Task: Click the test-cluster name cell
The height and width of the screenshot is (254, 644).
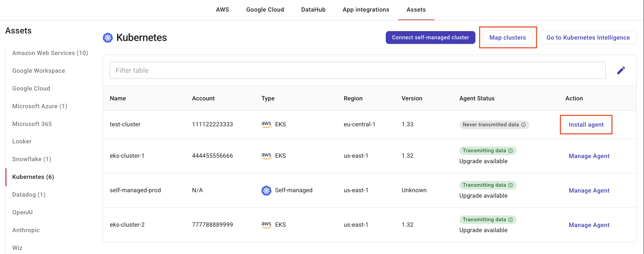Action: (x=125, y=124)
